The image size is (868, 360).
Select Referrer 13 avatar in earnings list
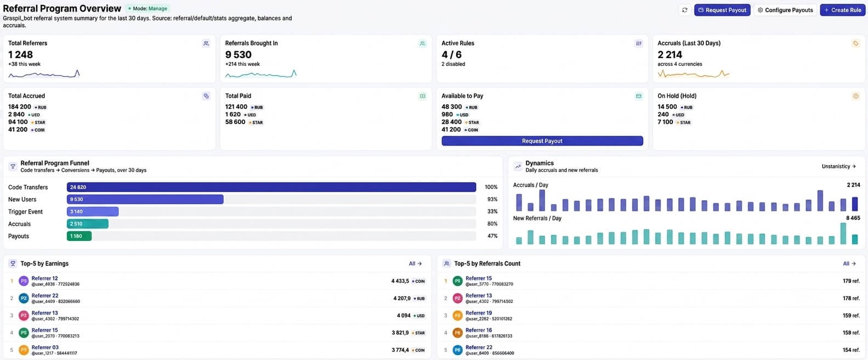pos(24,316)
